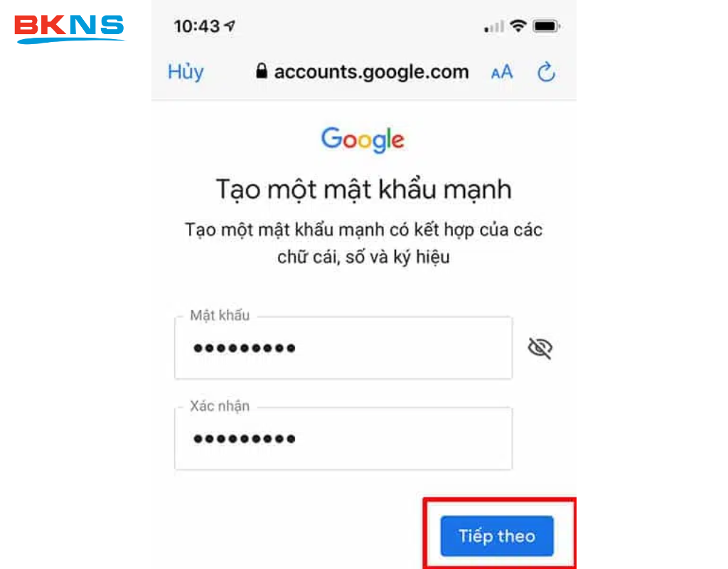Open the AA text size options

pos(502,73)
